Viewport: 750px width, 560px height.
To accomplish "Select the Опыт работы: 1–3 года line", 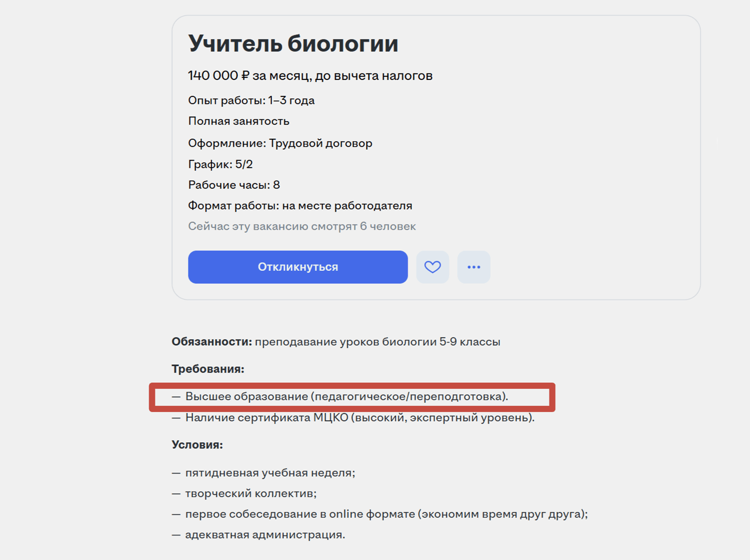I will 251,101.
